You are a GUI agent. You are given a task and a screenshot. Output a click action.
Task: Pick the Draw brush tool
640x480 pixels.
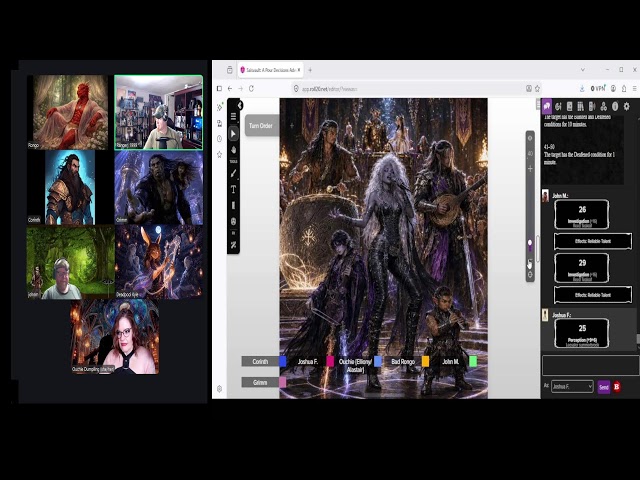(x=233, y=173)
